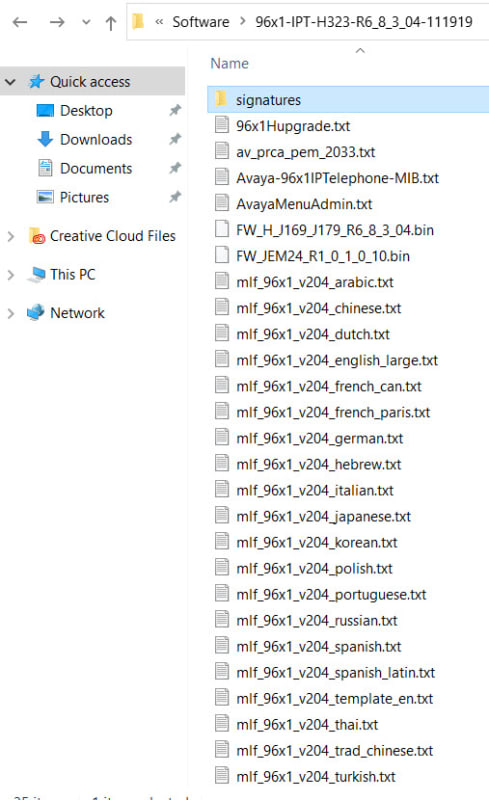Expand the Network tree node
The width and height of the screenshot is (489, 800).
(x=11, y=313)
